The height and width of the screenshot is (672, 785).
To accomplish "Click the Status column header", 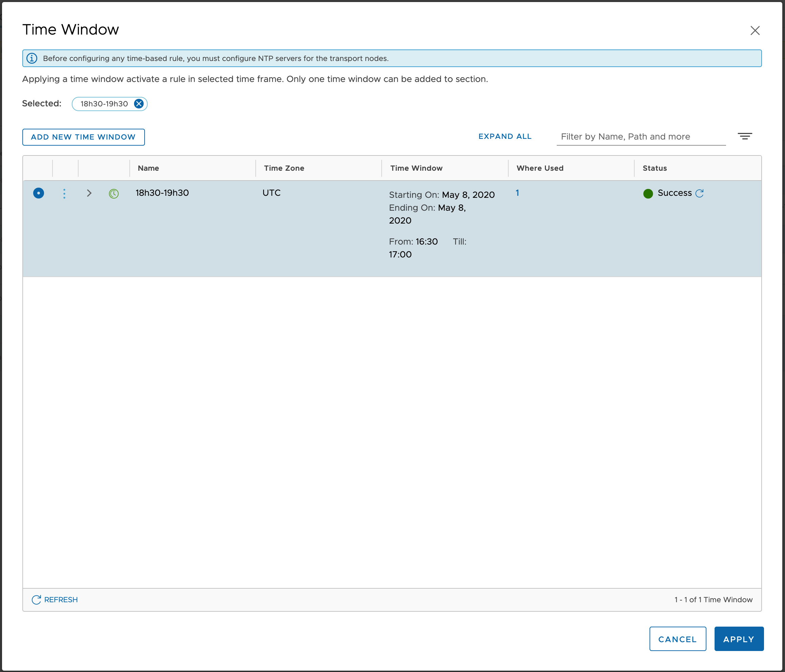I will pos(654,168).
